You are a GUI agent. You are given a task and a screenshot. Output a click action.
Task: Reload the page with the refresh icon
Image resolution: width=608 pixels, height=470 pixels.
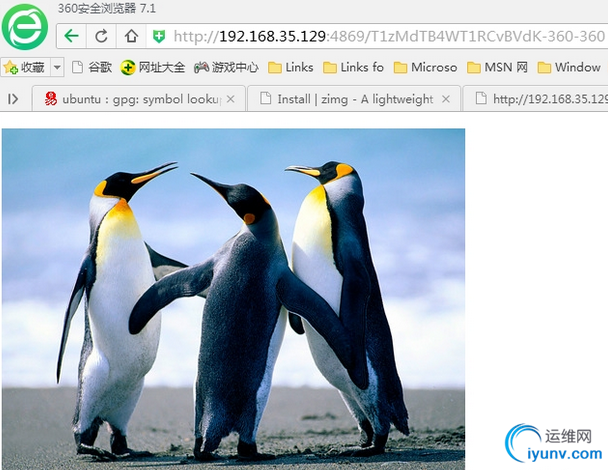[x=101, y=36]
